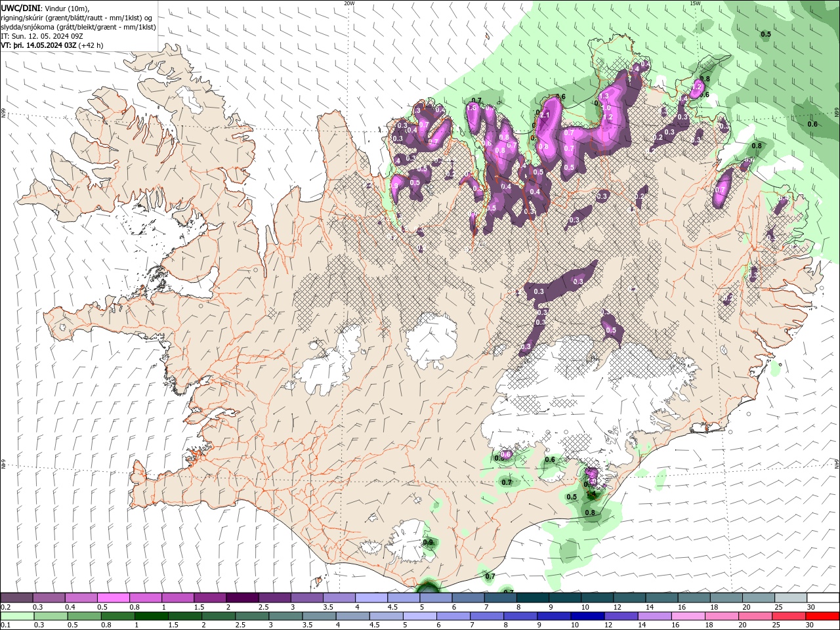The image size is (840, 630).
Task: Pick the 8–9 blue swatch in the lower row
Action: [x=520, y=616]
